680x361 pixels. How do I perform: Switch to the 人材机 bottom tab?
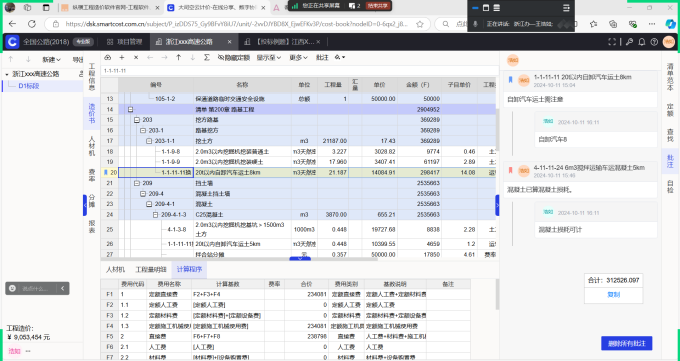coord(115,269)
